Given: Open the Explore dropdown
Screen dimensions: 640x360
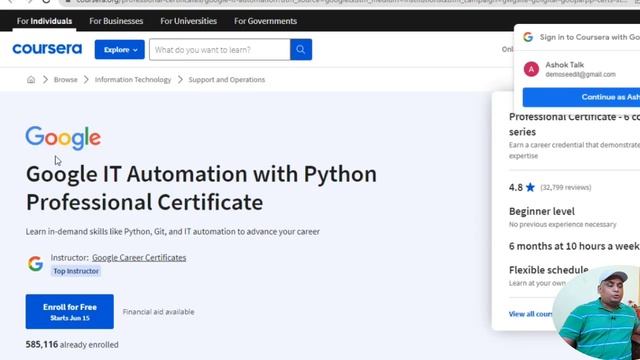Looking at the screenshot, I should click(x=120, y=49).
